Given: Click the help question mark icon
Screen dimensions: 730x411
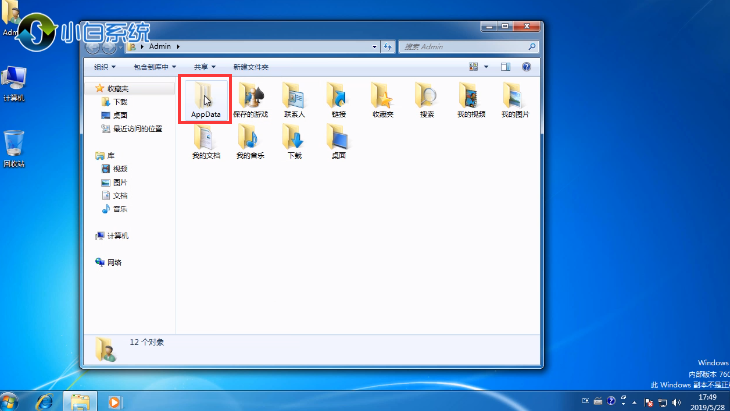Looking at the screenshot, I should click(x=526, y=66).
